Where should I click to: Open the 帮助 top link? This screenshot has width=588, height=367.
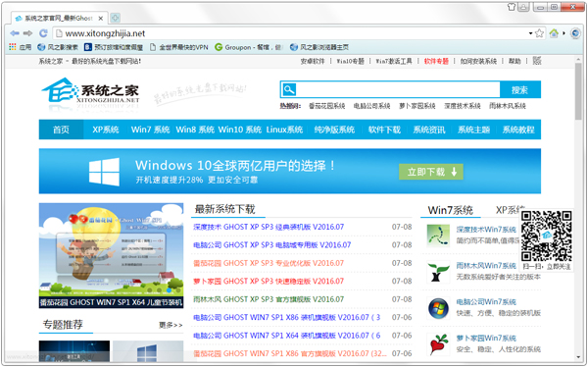pos(514,61)
